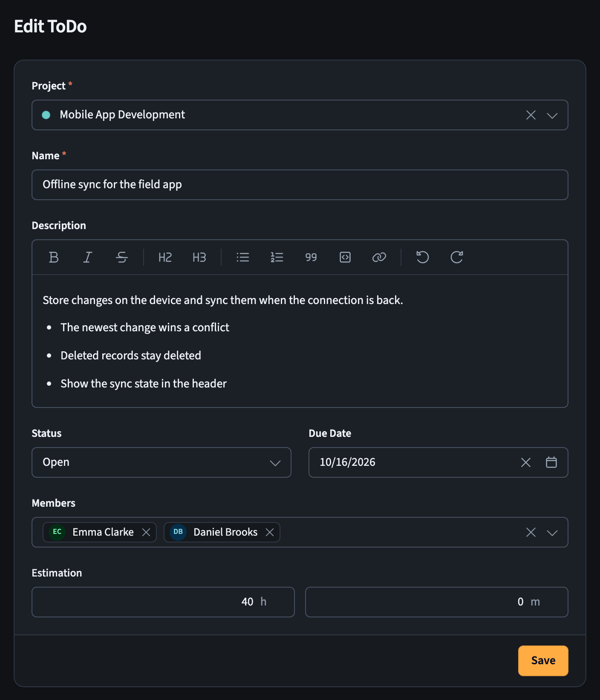Save the ToDo
Screen dimensions: 600x700
[543, 661]
